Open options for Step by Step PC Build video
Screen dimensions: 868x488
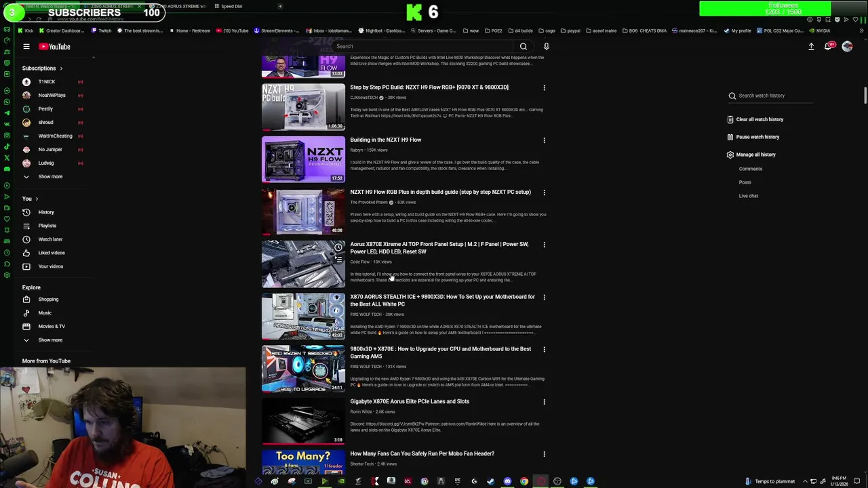click(x=544, y=88)
